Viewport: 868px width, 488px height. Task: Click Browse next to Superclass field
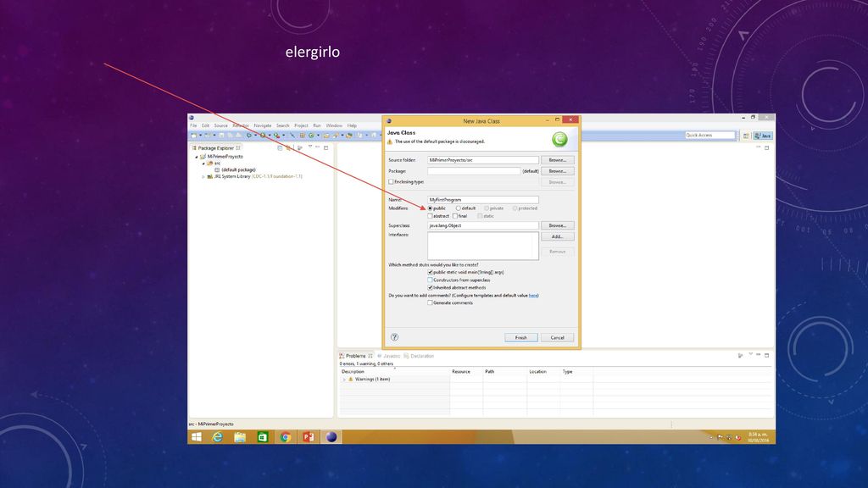558,225
